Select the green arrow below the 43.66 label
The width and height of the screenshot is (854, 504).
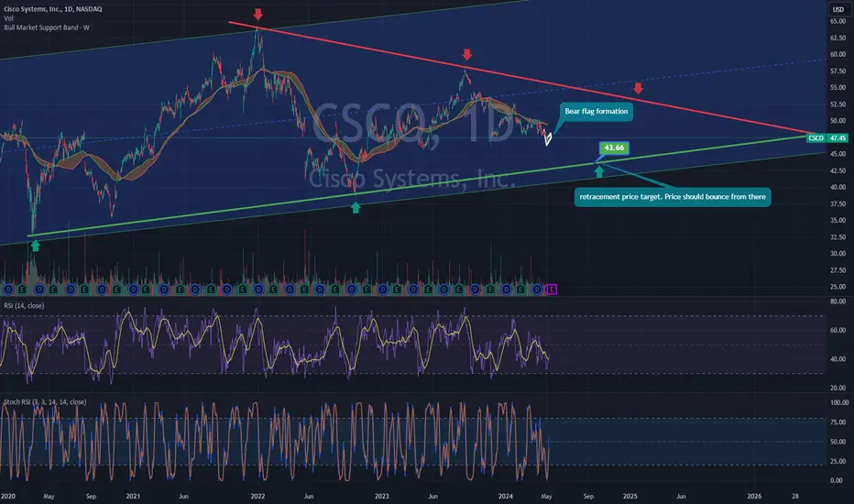coord(599,172)
